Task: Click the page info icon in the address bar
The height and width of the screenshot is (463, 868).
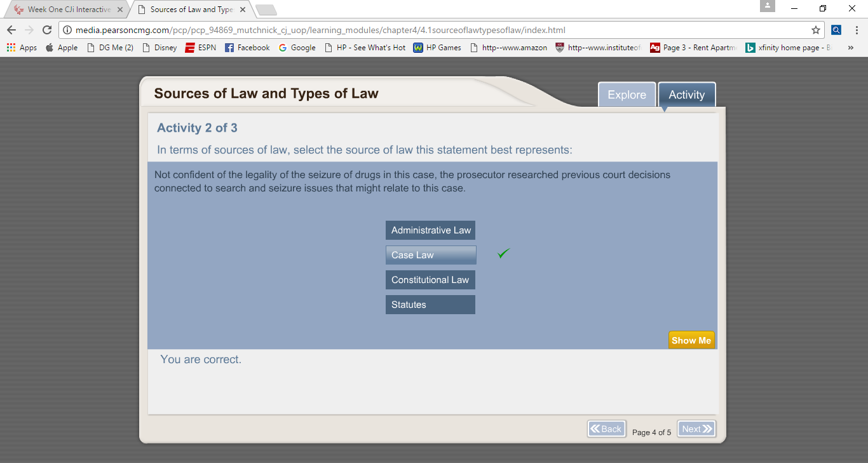Action: point(68,29)
